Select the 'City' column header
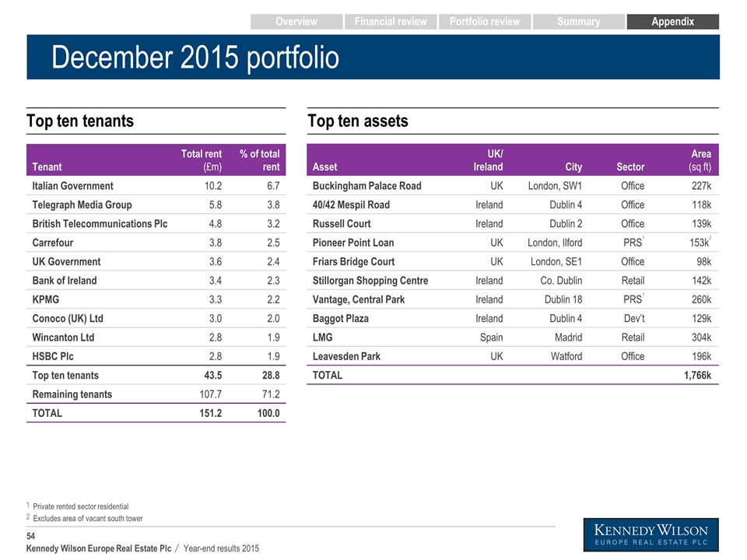The image size is (747, 560). click(573, 166)
